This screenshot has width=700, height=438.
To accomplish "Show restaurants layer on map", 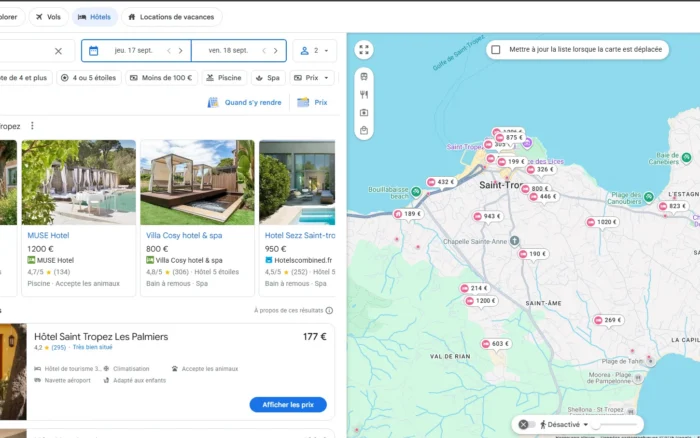I will [364, 94].
